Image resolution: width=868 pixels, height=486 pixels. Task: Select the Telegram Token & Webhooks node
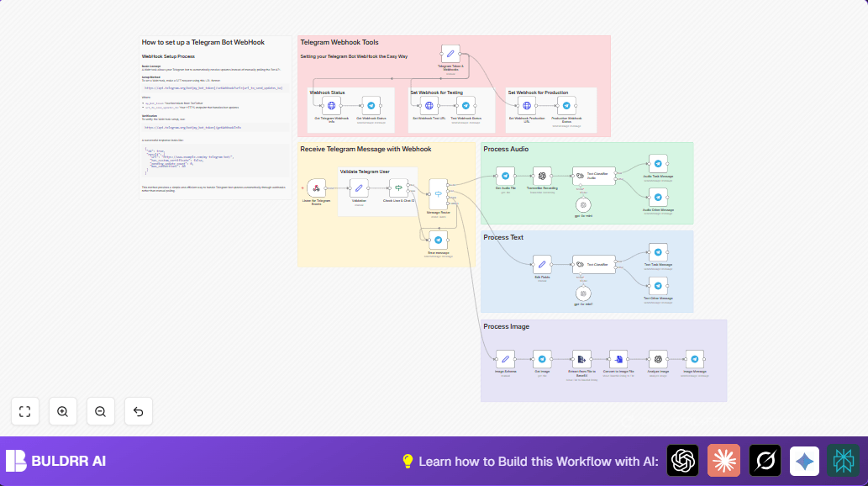point(450,55)
